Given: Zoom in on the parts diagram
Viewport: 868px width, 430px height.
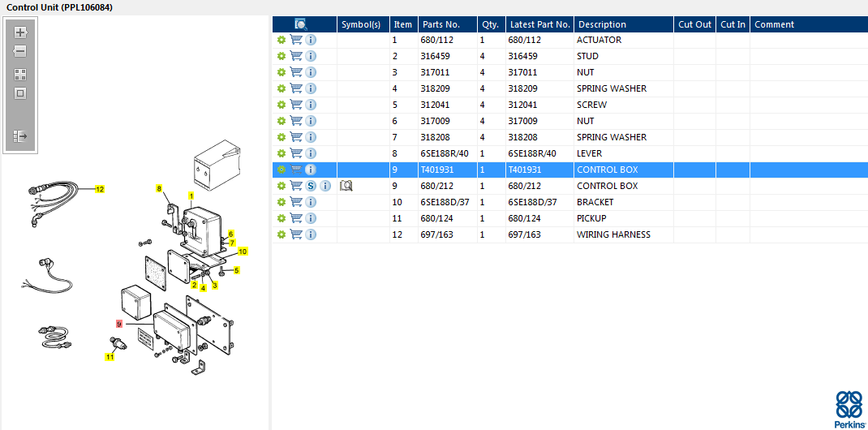Looking at the screenshot, I should [20, 32].
